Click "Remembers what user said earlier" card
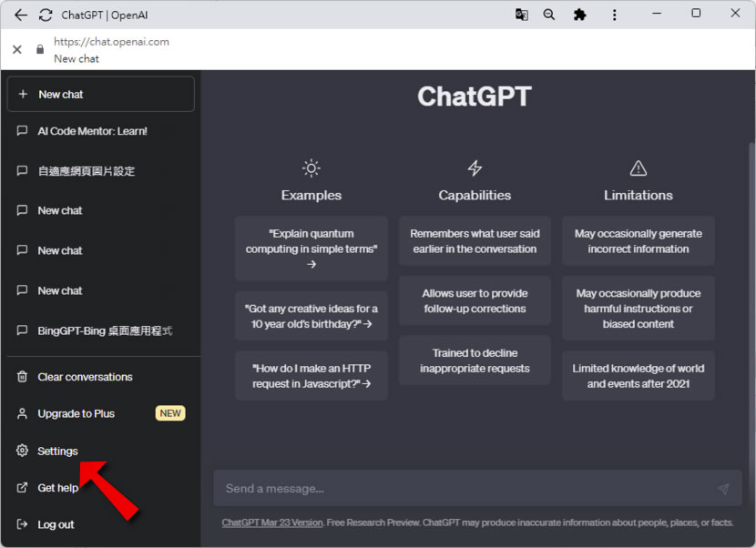 click(475, 241)
